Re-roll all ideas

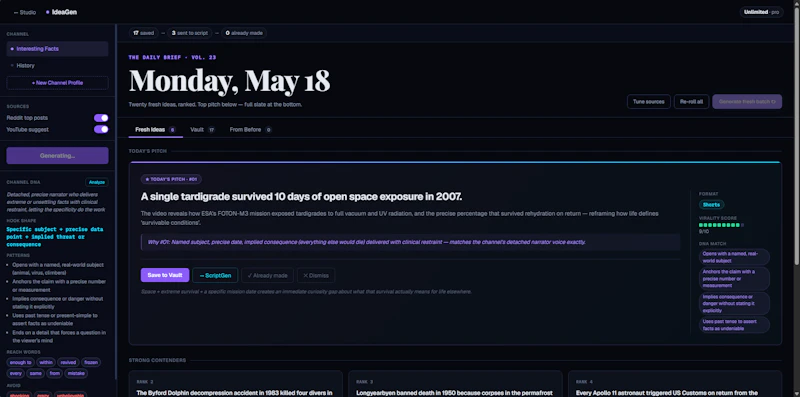691,102
